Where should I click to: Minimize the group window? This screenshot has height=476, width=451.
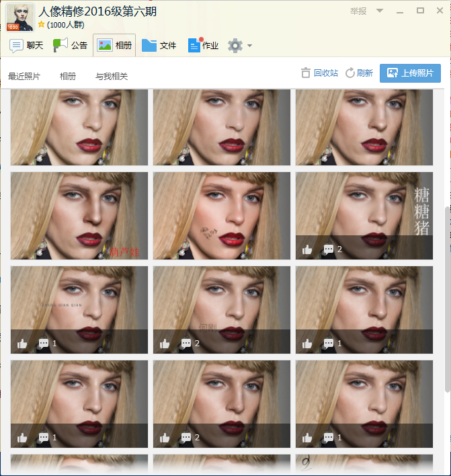coord(400,11)
